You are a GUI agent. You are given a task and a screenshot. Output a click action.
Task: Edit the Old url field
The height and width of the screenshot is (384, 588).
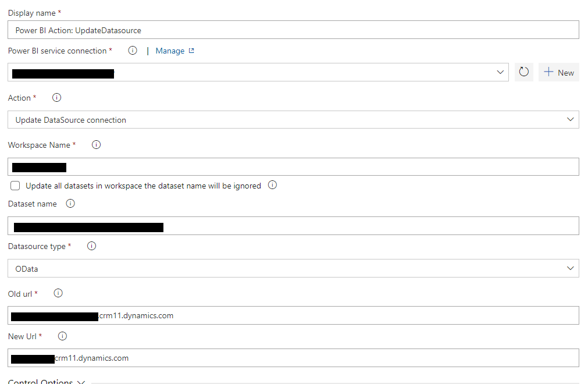coord(293,315)
